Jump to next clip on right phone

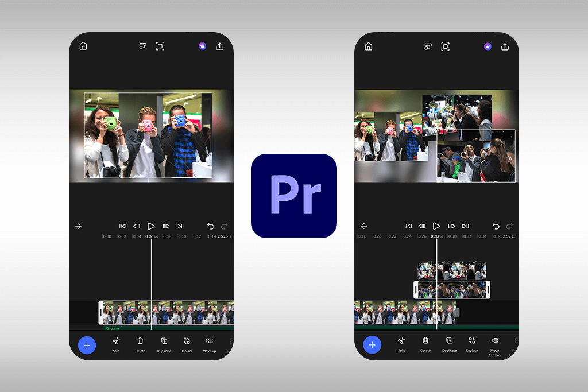click(465, 226)
